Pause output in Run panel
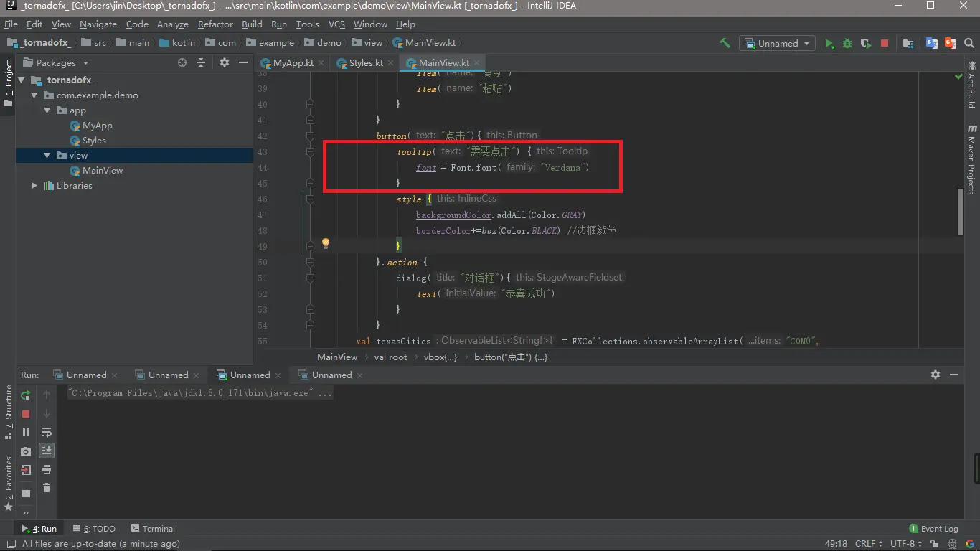The image size is (980, 551). (26, 432)
